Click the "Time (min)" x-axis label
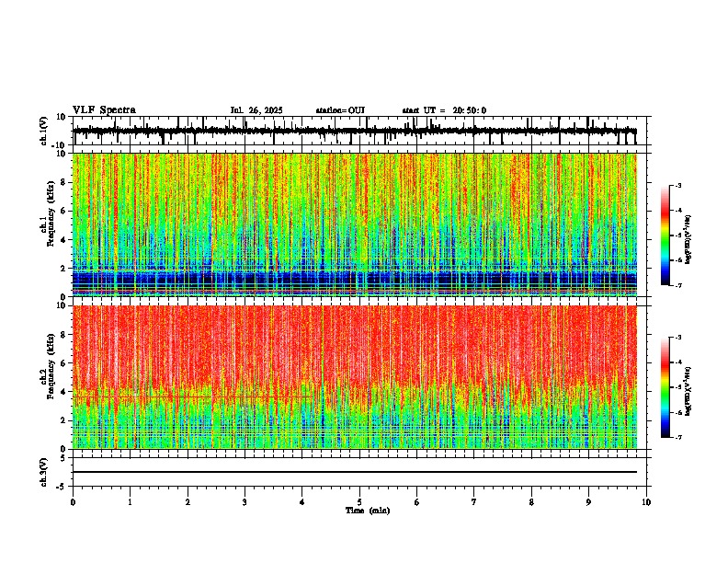728x563 pixels. [368, 511]
